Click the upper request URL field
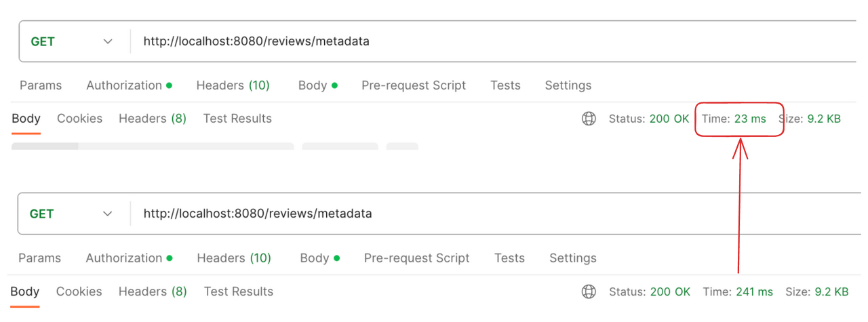868x322 pixels. click(498, 41)
